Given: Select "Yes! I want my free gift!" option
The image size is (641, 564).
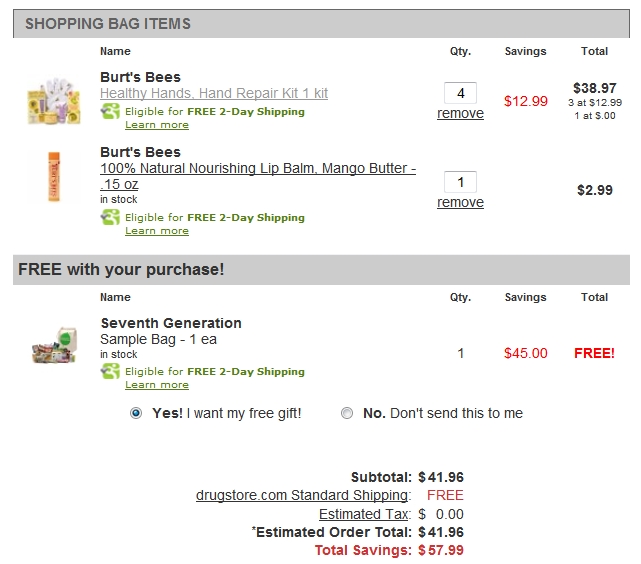Looking at the screenshot, I should click(x=136, y=413).
